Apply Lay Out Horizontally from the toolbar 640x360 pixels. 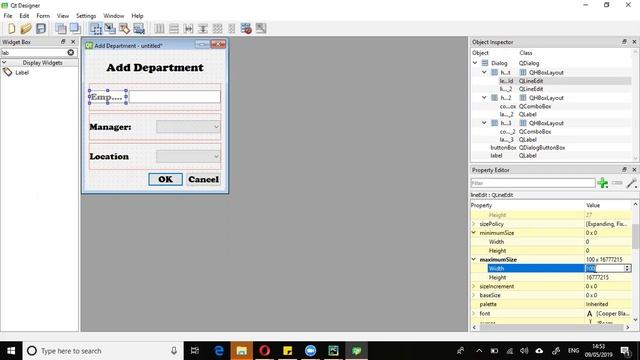point(159,29)
